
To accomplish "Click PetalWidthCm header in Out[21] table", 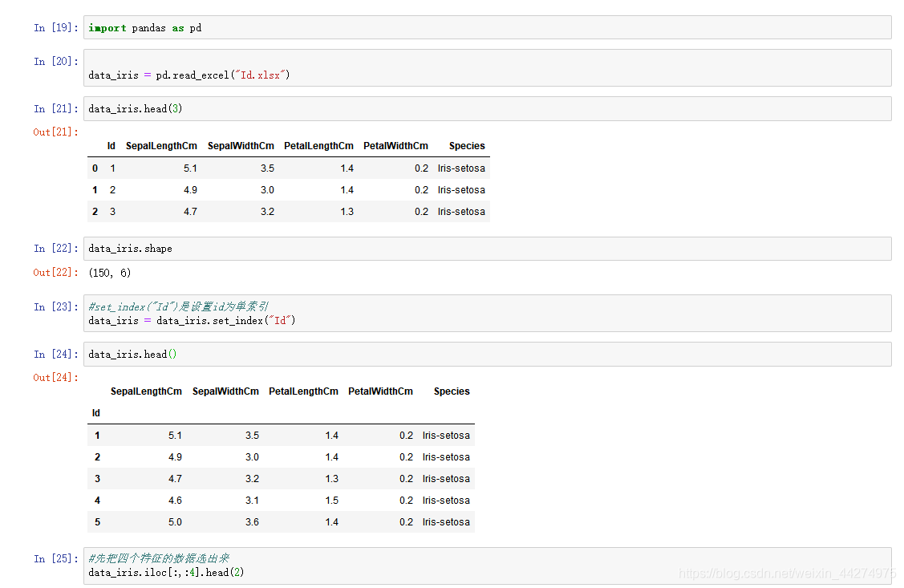I will pos(396,146).
